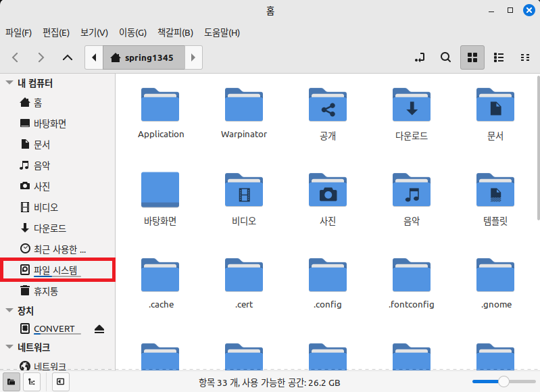This screenshot has width=540, height=392.
Task: Select the Warpinator folder icon
Action: click(x=244, y=105)
